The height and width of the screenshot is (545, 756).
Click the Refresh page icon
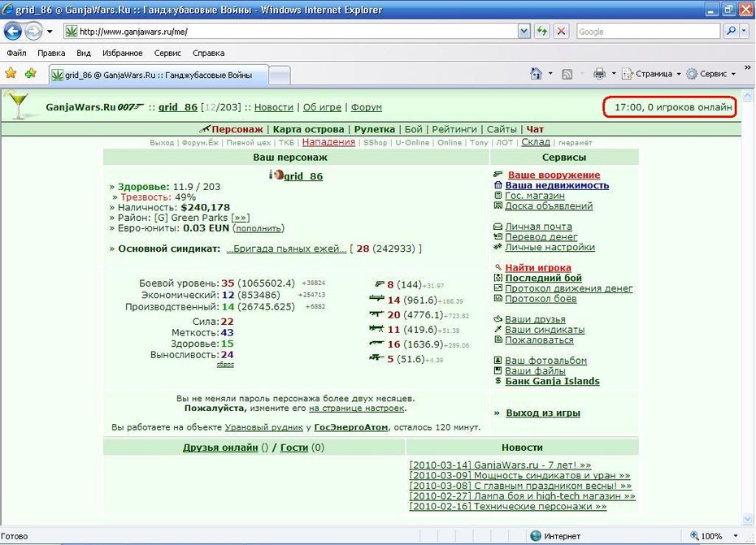coord(542,32)
